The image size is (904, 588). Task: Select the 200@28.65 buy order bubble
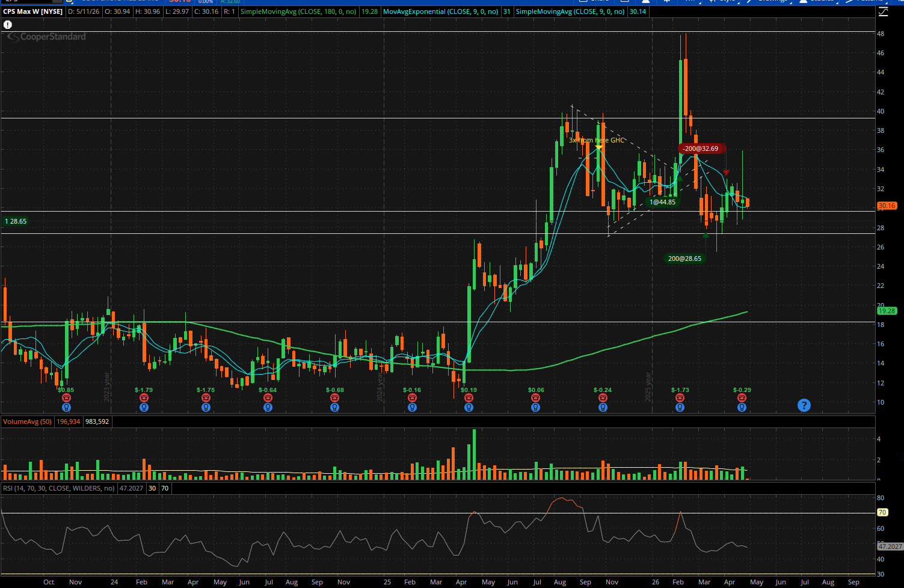coord(684,259)
